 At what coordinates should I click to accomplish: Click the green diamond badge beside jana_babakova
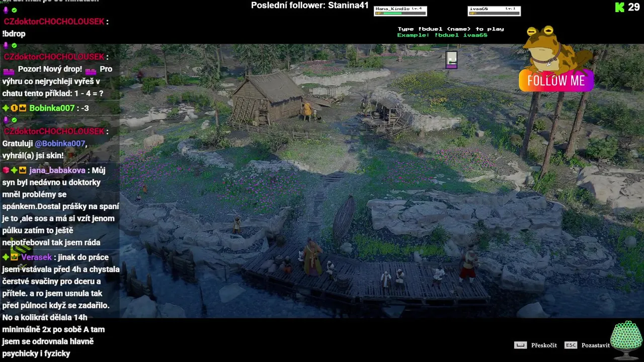coord(14,170)
